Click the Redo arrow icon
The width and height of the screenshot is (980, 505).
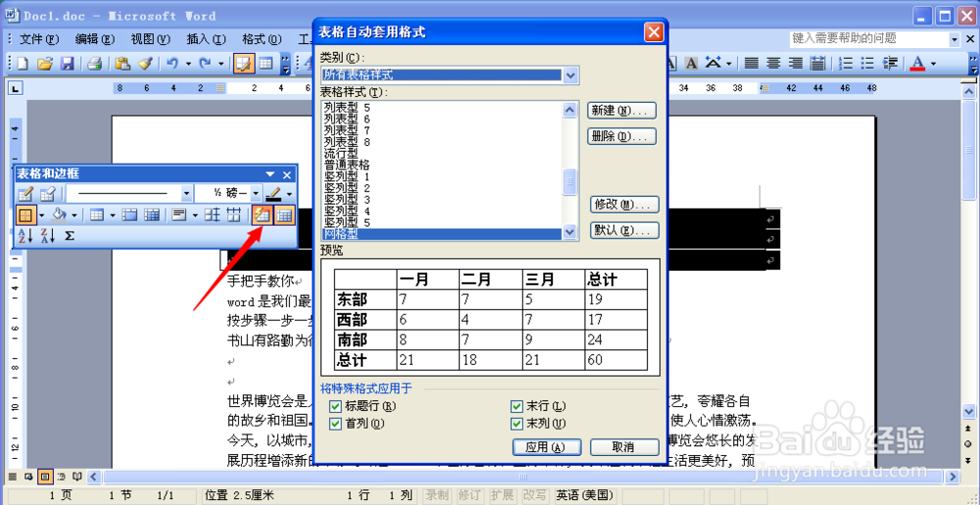[x=205, y=63]
